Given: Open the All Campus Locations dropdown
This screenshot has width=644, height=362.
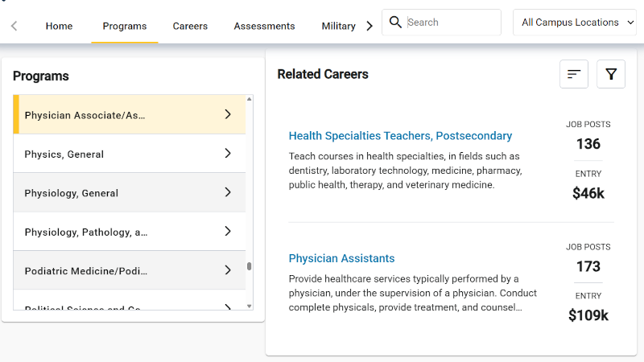Looking at the screenshot, I should pyautogui.click(x=574, y=23).
